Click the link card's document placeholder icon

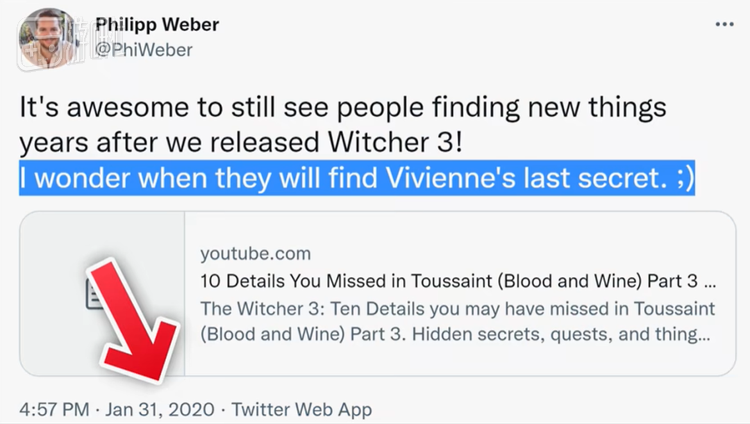pyautogui.click(x=97, y=293)
